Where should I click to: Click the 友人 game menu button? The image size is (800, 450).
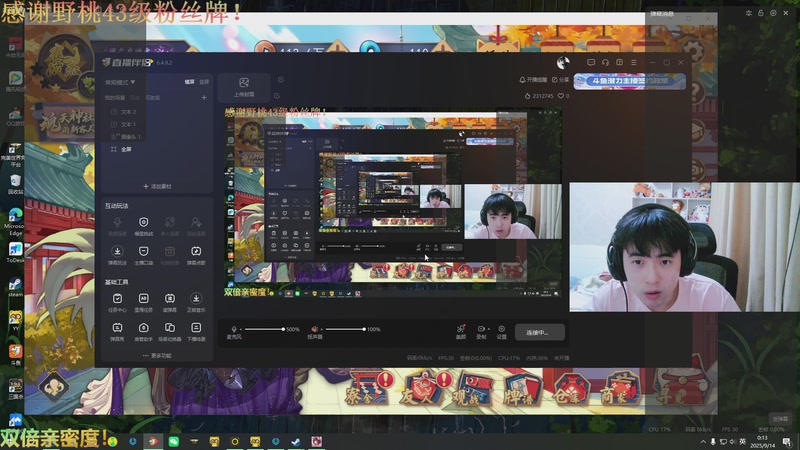tap(424, 390)
